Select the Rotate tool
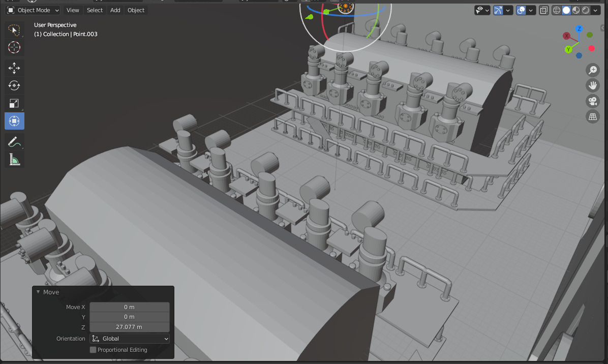608x364 pixels. point(14,86)
